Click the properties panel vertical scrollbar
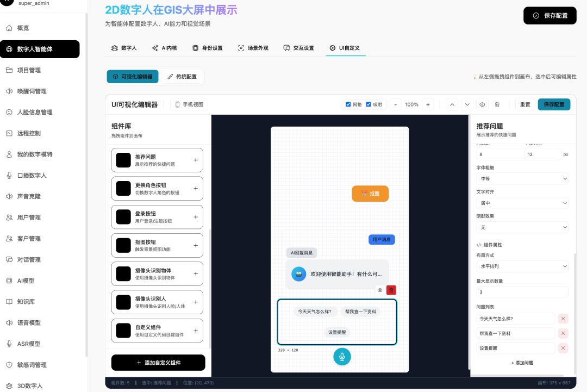The width and height of the screenshot is (587, 392). [x=575, y=314]
